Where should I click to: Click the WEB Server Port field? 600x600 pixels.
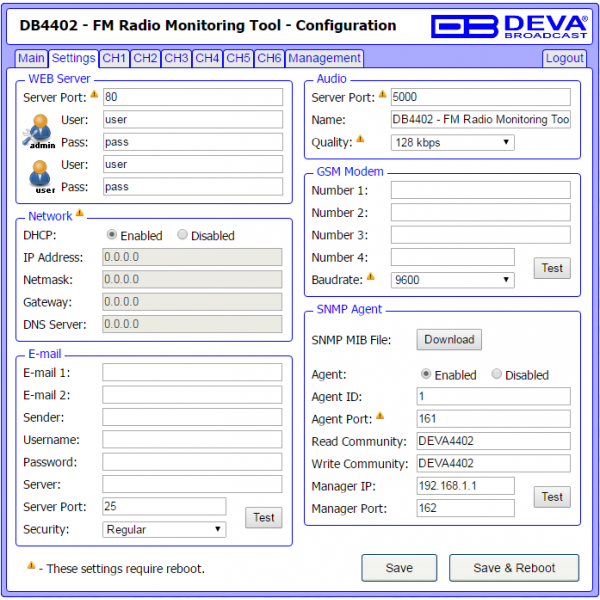[193, 97]
